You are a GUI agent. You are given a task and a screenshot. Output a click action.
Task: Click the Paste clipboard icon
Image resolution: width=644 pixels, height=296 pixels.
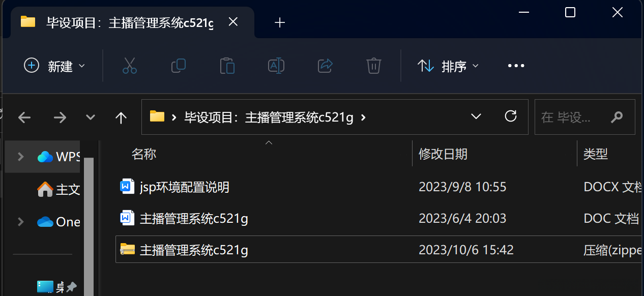(x=227, y=66)
